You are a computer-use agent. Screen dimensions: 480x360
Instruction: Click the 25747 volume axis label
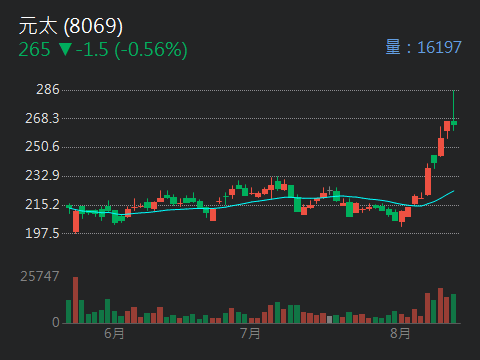pos(40,276)
